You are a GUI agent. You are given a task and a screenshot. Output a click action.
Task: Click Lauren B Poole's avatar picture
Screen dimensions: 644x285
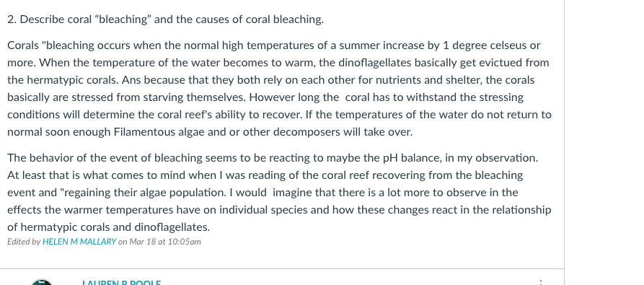(x=42, y=281)
